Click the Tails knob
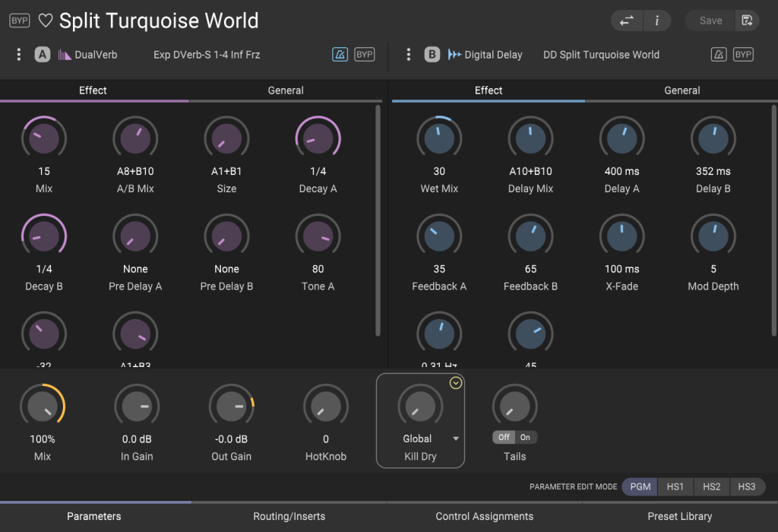 [x=515, y=407]
